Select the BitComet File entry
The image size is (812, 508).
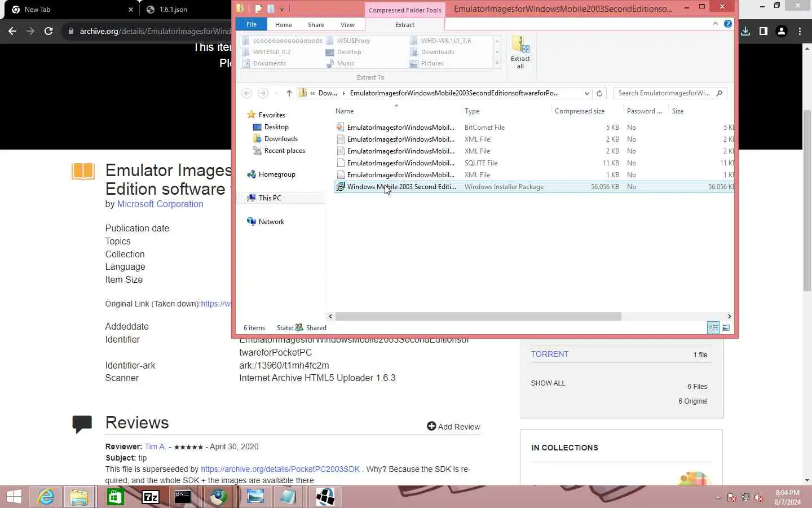(x=533, y=128)
